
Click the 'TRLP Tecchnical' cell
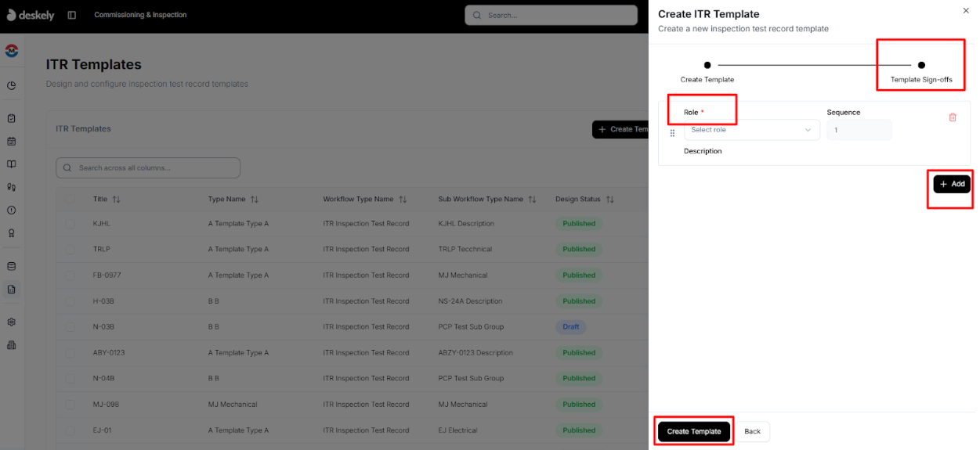point(465,250)
